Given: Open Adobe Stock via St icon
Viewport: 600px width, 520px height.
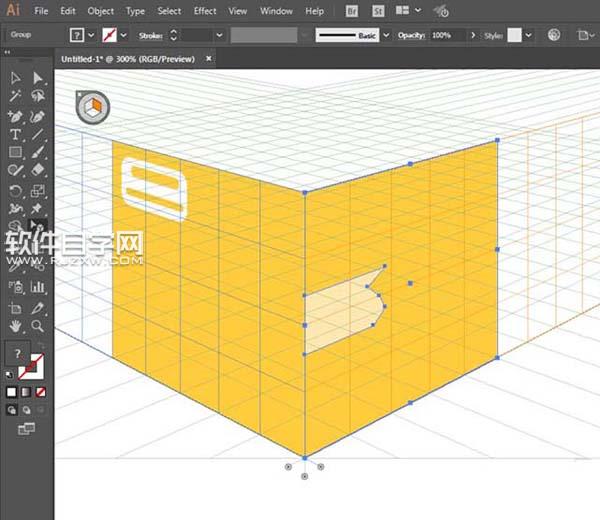Looking at the screenshot, I should coord(378,11).
